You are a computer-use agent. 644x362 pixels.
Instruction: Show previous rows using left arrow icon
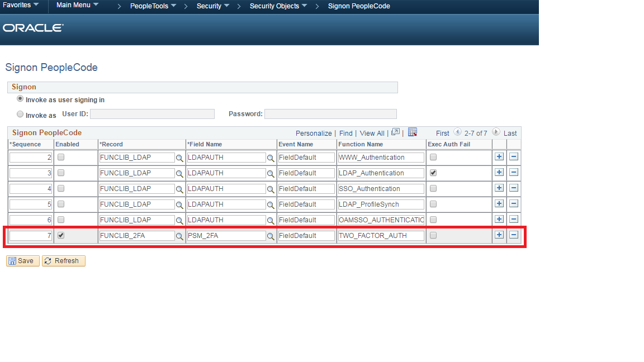[457, 132]
